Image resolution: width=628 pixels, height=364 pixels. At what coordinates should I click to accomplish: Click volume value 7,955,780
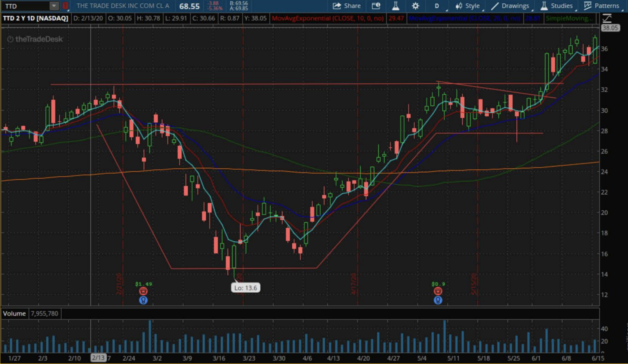[44, 313]
